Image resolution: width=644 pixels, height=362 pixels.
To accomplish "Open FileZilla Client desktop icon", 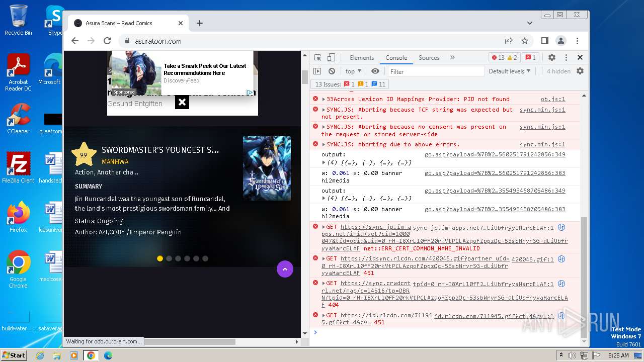I will coord(18,168).
